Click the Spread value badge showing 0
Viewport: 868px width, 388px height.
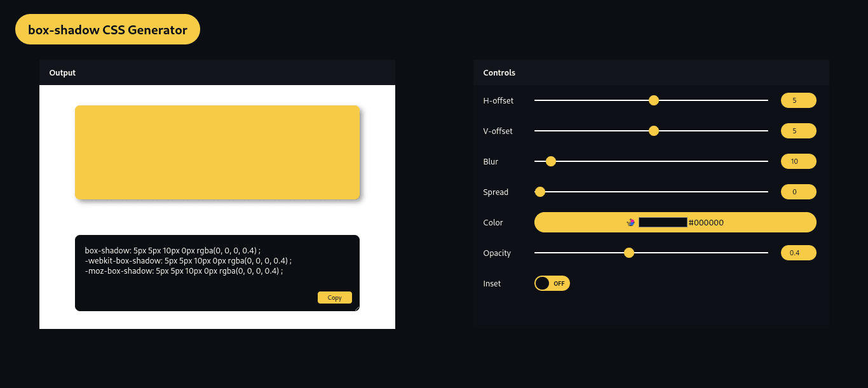coord(798,192)
